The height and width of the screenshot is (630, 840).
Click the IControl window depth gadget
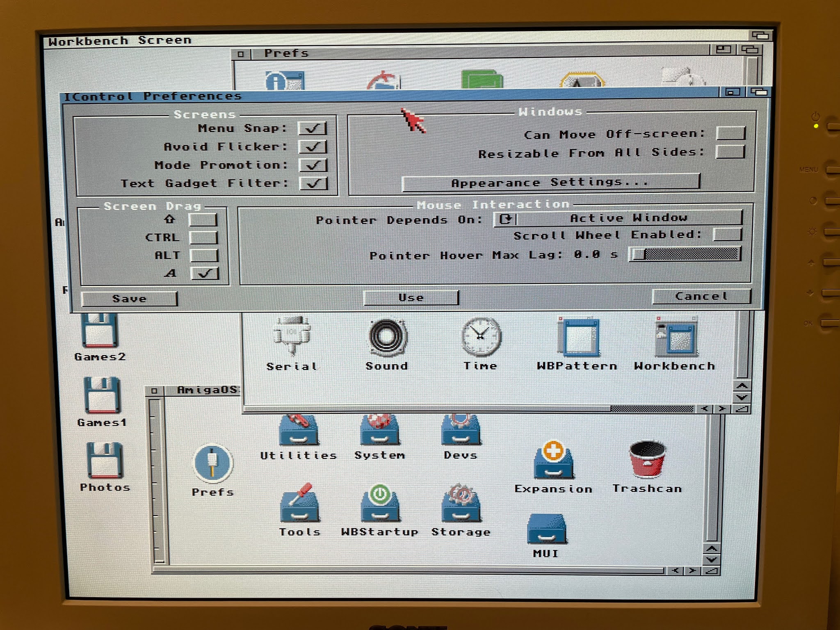click(x=758, y=92)
